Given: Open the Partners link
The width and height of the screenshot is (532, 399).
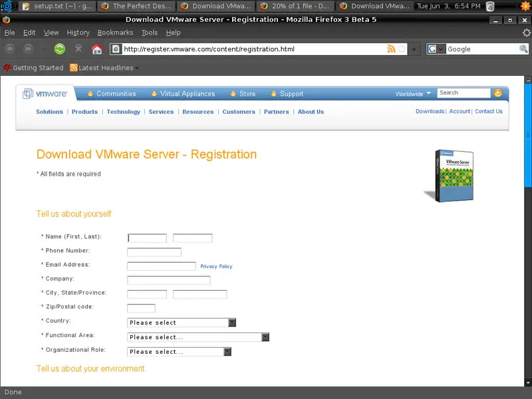Looking at the screenshot, I should pos(277,112).
